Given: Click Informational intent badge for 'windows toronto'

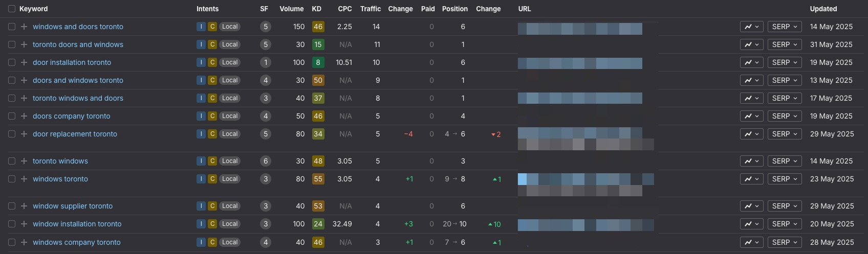Looking at the screenshot, I should point(201,179).
